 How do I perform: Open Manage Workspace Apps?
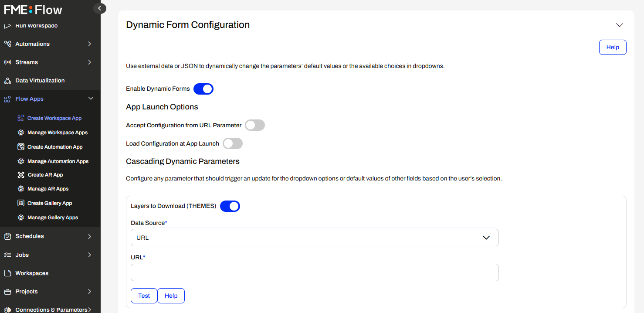click(x=58, y=133)
